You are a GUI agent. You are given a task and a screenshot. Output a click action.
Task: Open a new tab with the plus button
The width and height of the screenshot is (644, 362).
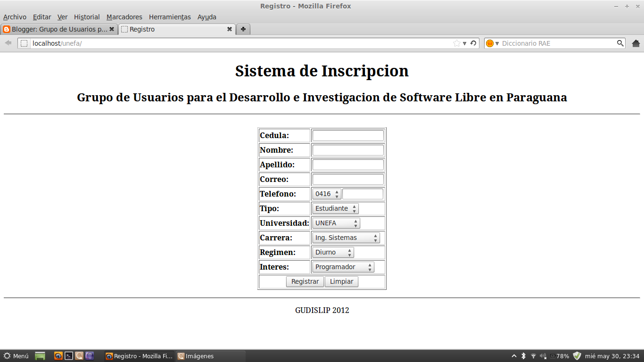tap(242, 29)
